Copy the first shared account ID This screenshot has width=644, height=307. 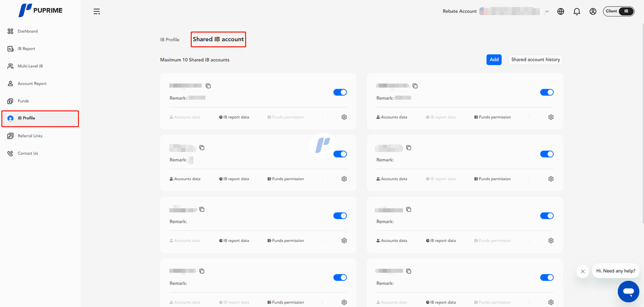pos(208,86)
